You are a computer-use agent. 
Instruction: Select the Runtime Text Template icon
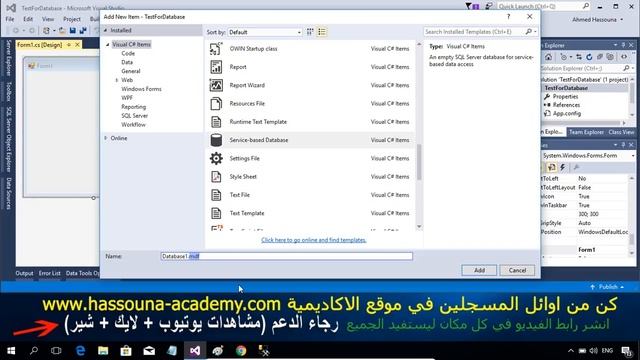click(216, 122)
